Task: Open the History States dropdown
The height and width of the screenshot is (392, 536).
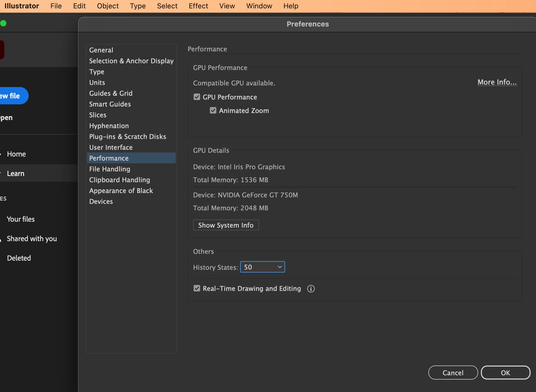Action: [x=262, y=267]
